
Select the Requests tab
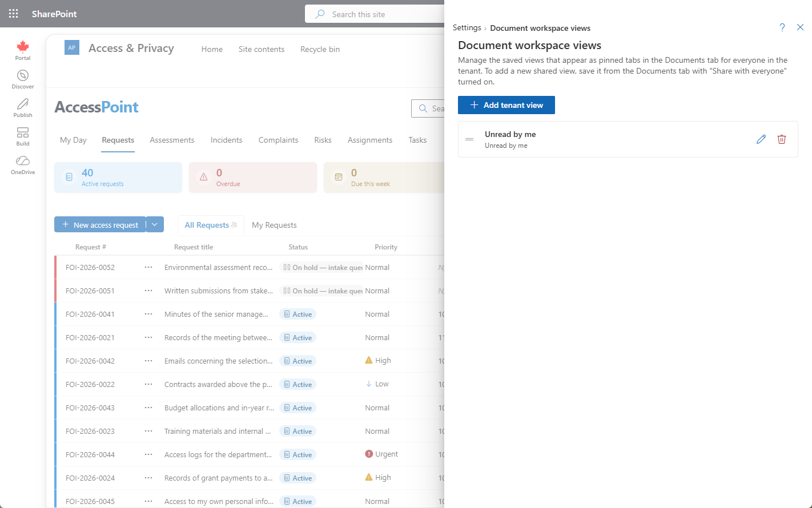pos(118,140)
